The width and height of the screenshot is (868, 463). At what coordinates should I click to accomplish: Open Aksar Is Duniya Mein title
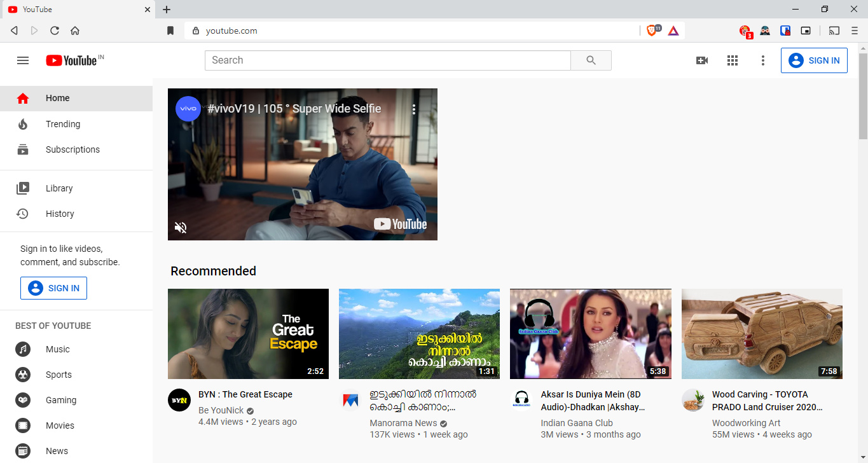(x=593, y=401)
